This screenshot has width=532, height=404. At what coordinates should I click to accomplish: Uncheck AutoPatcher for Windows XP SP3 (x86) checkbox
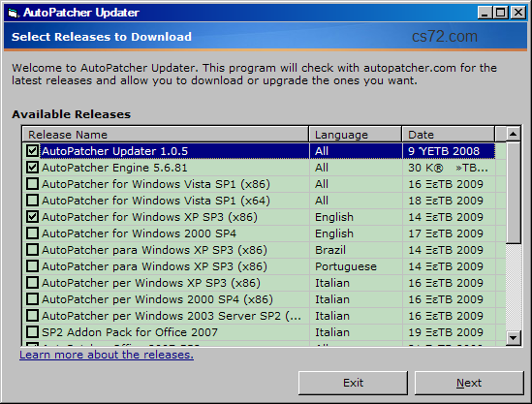[33, 217]
